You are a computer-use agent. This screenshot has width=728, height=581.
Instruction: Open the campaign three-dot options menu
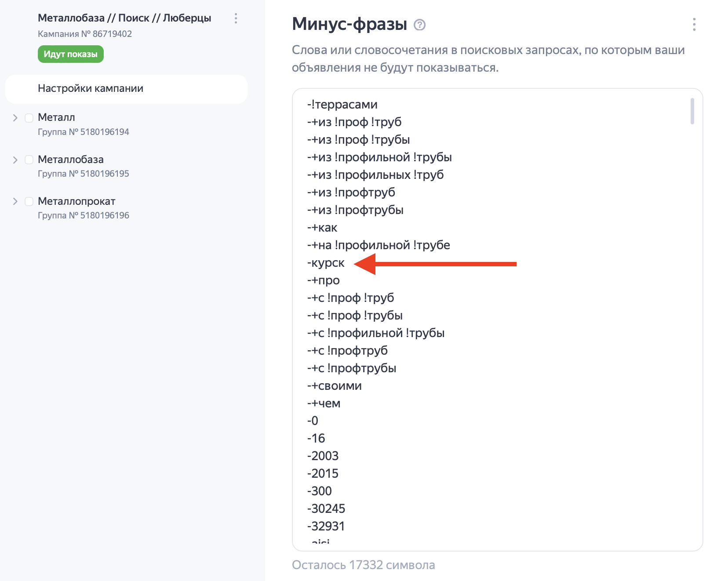(x=236, y=18)
